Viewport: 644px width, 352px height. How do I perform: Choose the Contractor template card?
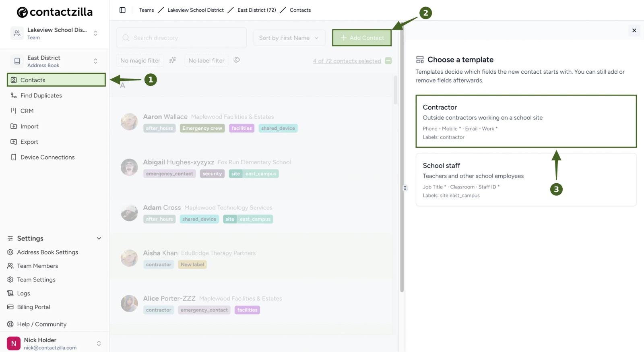tap(526, 121)
